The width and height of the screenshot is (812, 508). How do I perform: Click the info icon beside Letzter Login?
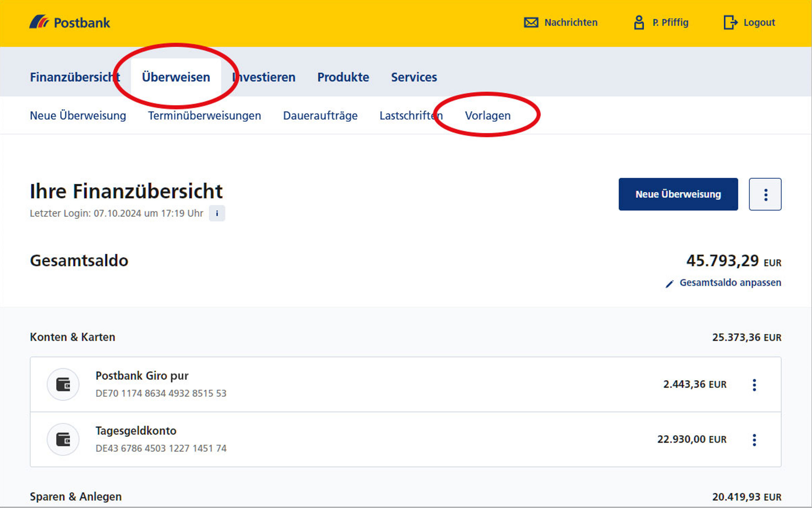(x=217, y=213)
